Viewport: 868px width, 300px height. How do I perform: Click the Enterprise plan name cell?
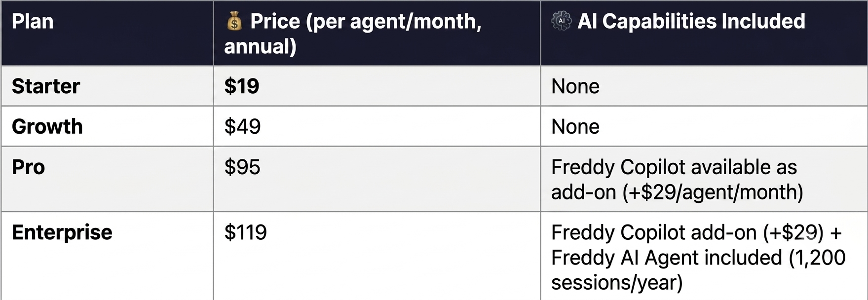click(107, 256)
